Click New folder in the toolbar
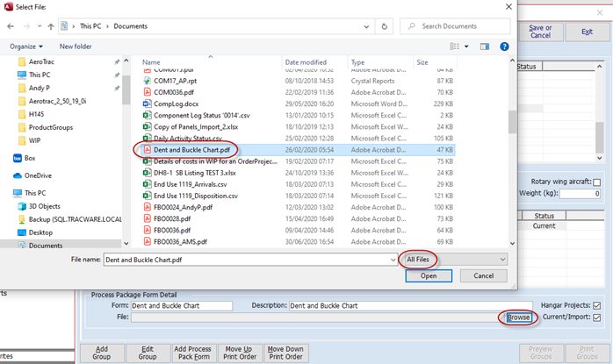Image resolution: width=613 pixels, height=364 pixels. [x=76, y=46]
